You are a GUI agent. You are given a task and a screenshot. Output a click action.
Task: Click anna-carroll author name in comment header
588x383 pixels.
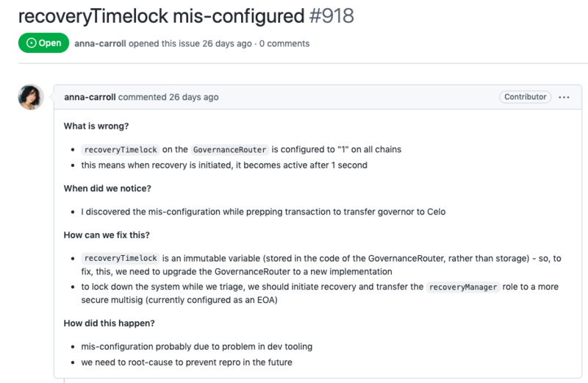[x=90, y=97]
